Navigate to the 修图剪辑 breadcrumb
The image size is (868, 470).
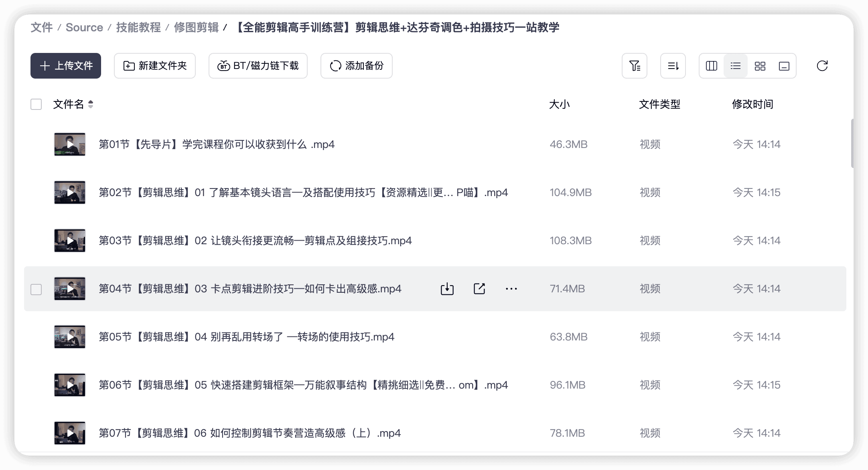(196, 27)
